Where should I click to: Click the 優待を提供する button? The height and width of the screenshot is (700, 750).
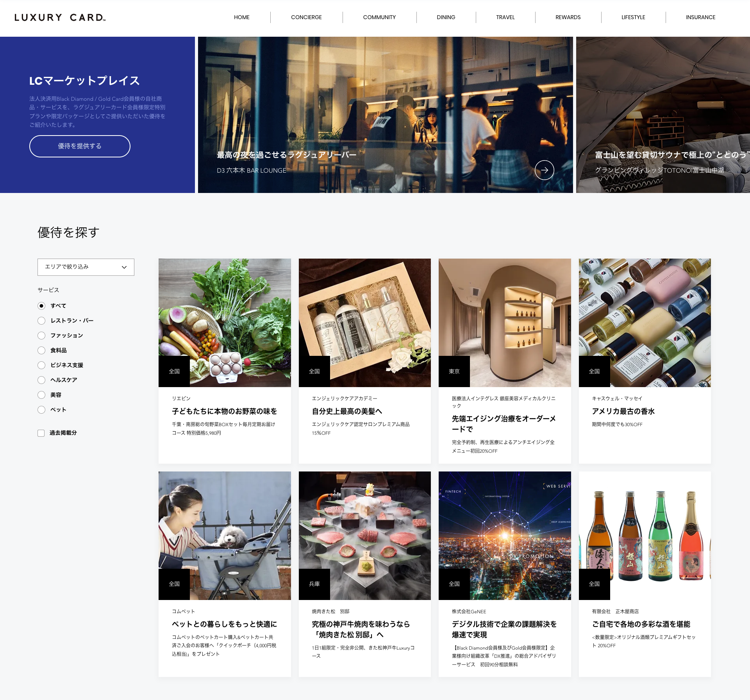[80, 146]
